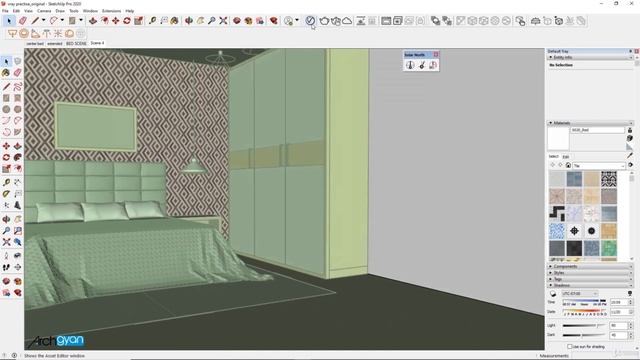Open the UTC time zone dropdown
The width and height of the screenshot is (640, 360).
pyautogui.click(x=580, y=293)
